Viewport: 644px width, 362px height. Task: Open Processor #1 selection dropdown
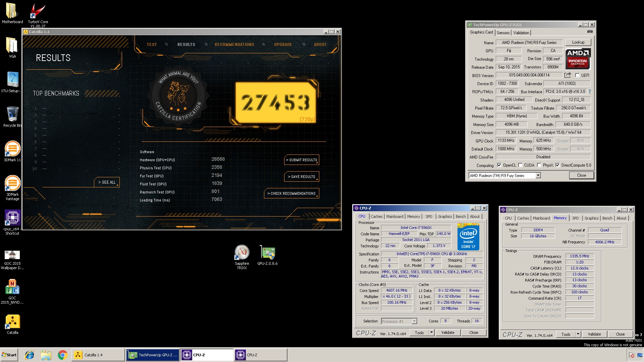(x=414, y=321)
